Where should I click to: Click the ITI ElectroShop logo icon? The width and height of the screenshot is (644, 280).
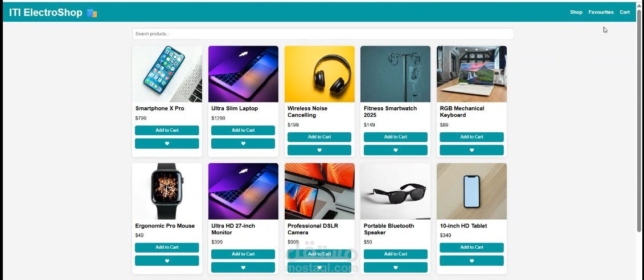tap(92, 13)
